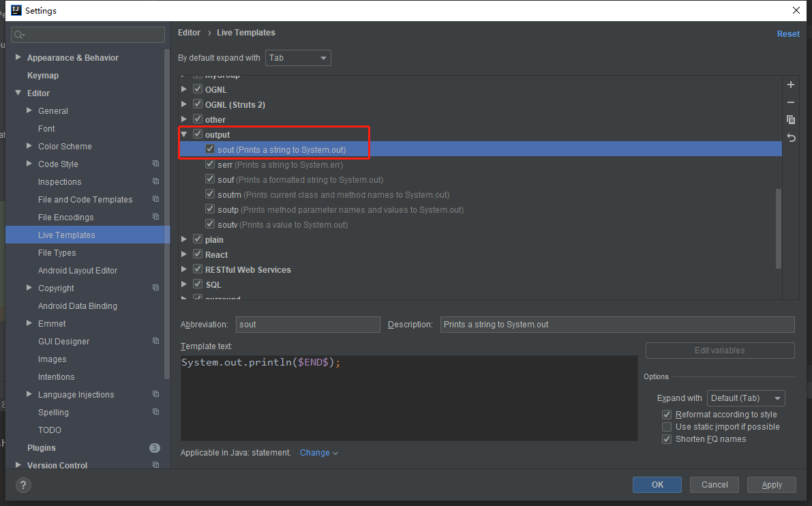Select the soutp template row

480,210
